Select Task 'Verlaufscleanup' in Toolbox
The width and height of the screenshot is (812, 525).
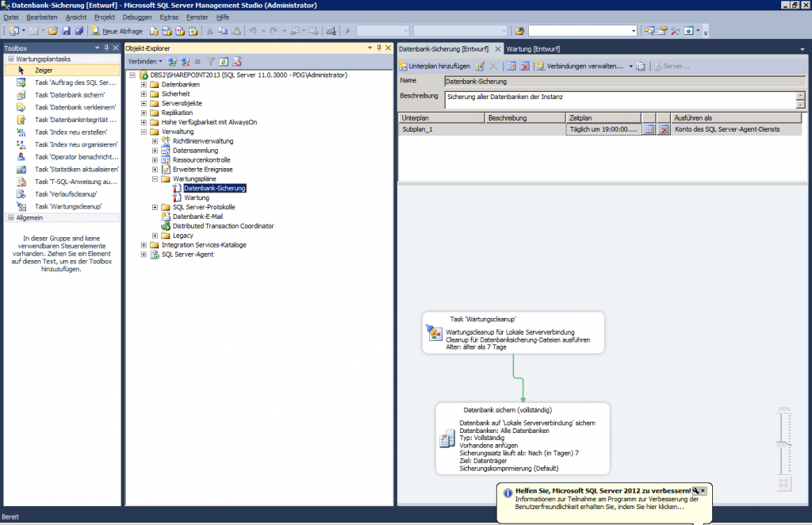click(62, 194)
